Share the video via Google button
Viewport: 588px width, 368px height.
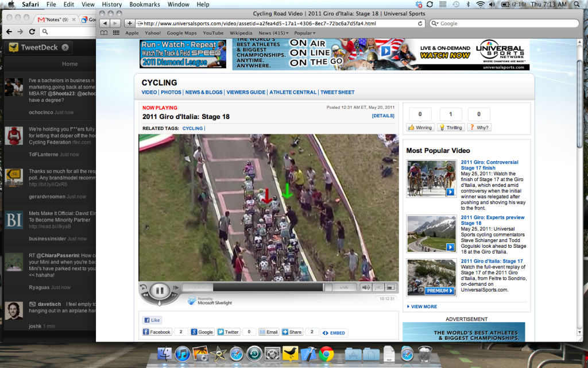tap(202, 332)
